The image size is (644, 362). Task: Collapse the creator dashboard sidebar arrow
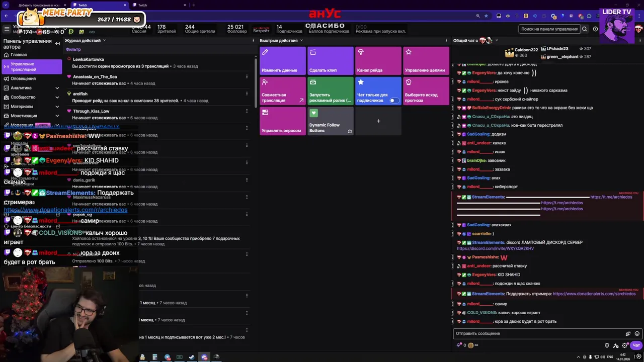57,44
